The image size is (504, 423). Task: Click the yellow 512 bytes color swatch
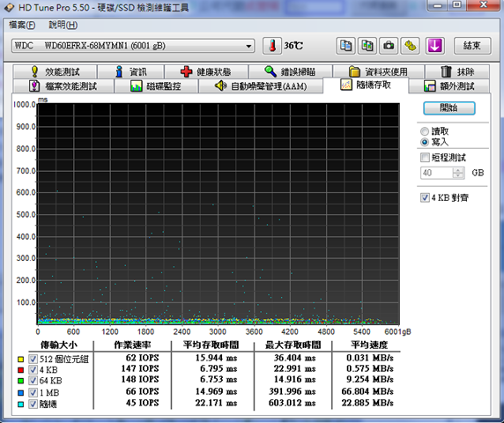21,359
